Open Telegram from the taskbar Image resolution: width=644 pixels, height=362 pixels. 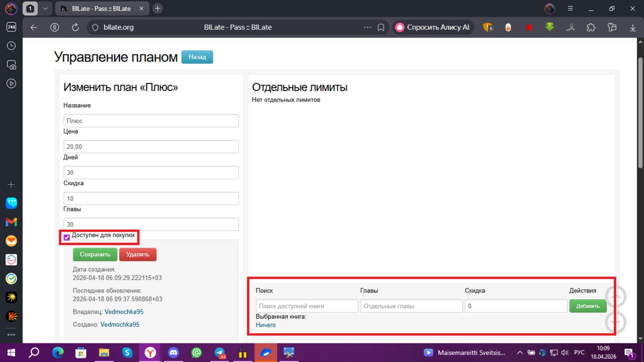click(x=220, y=352)
